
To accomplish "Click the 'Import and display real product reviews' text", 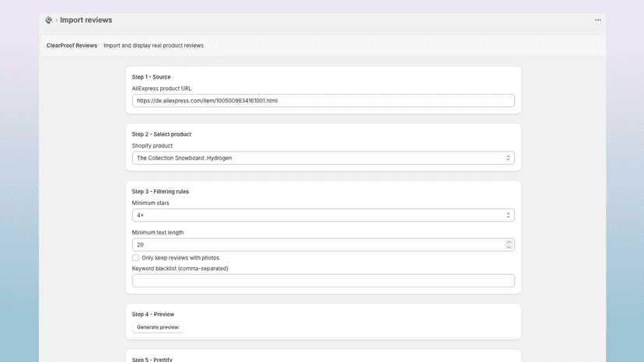I will click(153, 46).
